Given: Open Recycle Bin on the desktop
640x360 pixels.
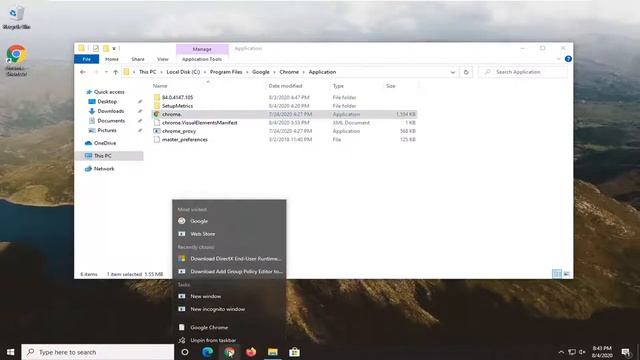Looking at the screenshot, I should coord(16,17).
